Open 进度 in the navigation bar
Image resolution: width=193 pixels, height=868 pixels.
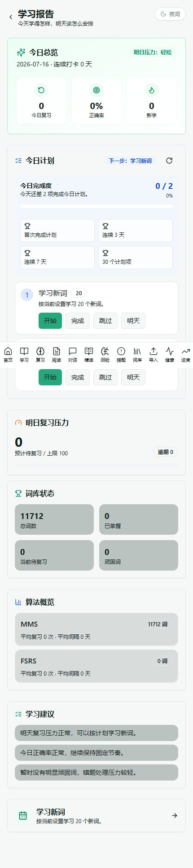(x=186, y=354)
